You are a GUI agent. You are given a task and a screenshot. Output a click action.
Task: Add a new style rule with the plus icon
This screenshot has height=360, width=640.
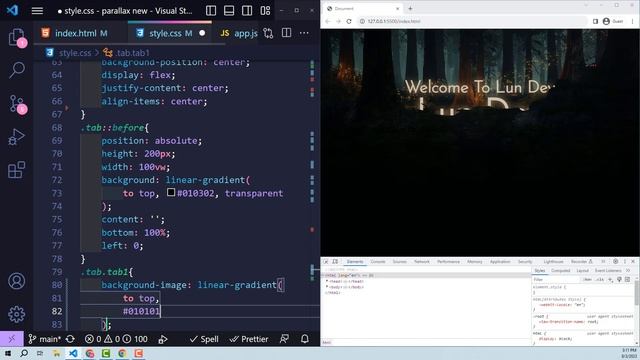click(610, 280)
